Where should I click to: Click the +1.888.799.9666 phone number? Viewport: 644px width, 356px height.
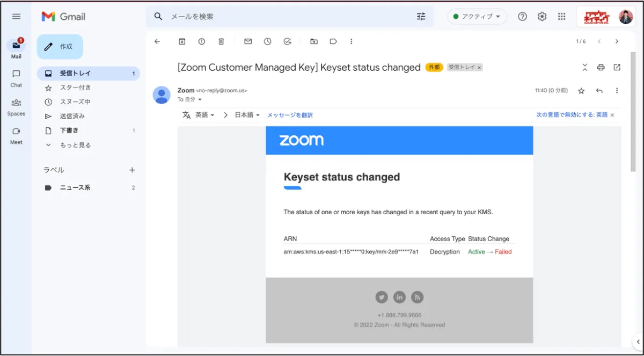click(399, 315)
